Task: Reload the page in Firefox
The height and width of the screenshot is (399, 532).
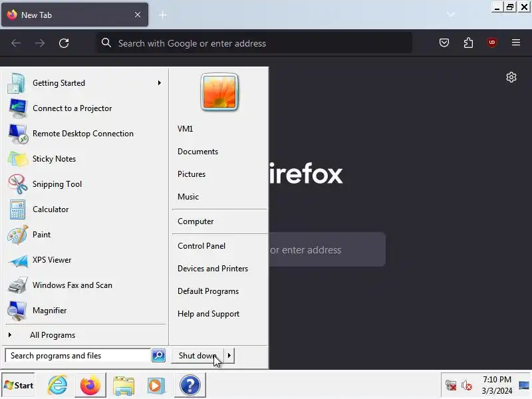Action: pos(64,43)
